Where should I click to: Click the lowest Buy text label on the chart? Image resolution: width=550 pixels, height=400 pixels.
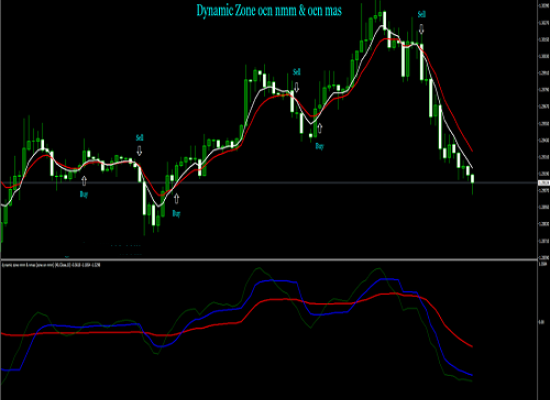pos(176,213)
